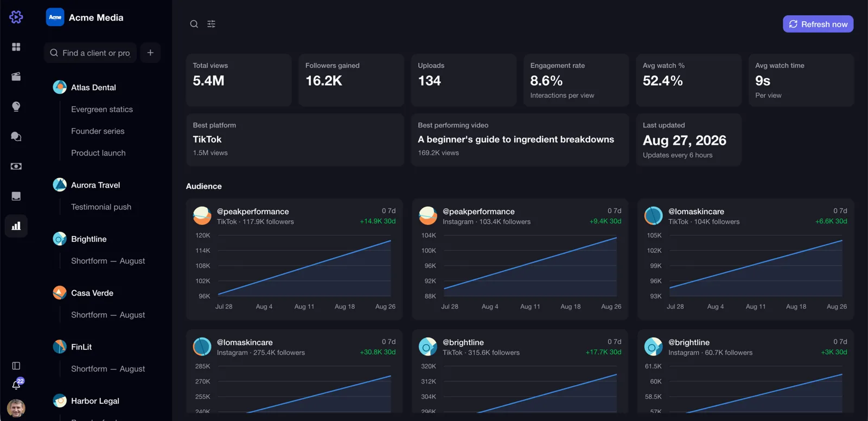Open Product launch project
Screen dimensions: 868x421
coord(98,153)
